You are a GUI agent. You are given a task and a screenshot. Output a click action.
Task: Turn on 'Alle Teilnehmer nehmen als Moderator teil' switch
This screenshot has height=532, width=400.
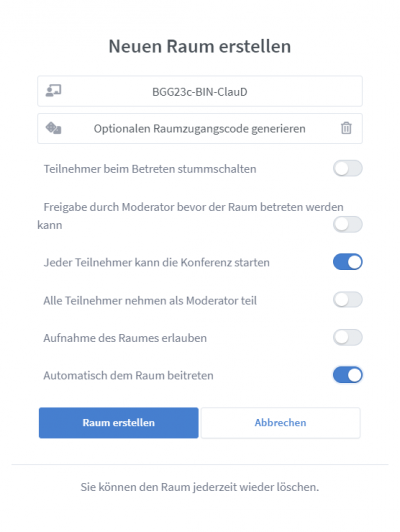coord(347,300)
